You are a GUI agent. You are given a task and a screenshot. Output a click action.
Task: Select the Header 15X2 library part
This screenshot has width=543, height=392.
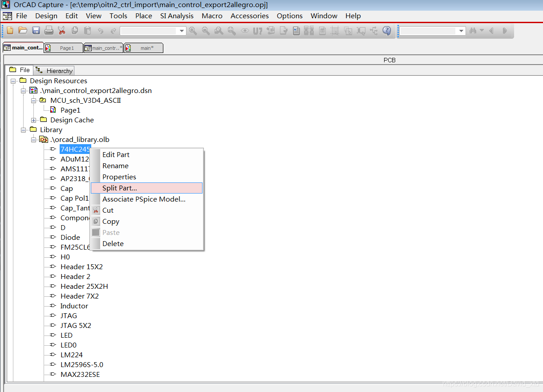pos(81,267)
